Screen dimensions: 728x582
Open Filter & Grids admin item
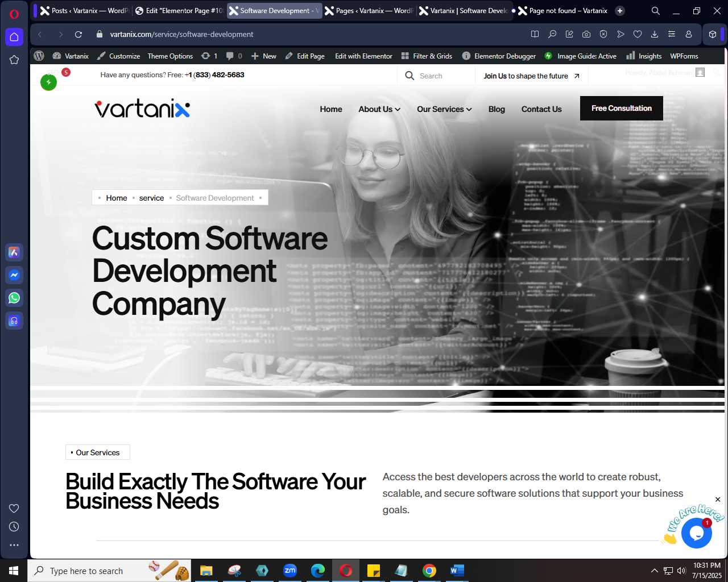coord(427,56)
